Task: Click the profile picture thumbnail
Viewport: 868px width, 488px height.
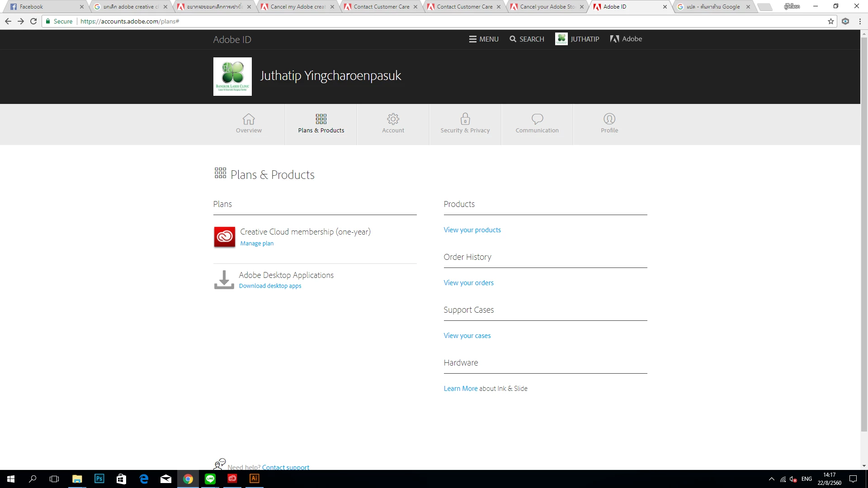Action: pos(232,76)
